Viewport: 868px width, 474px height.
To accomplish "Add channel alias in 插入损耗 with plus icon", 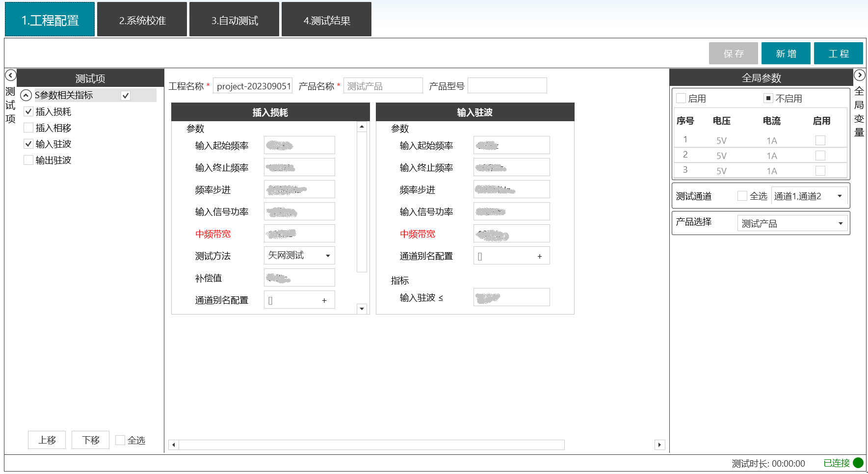I will pyautogui.click(x=324, y=300).
